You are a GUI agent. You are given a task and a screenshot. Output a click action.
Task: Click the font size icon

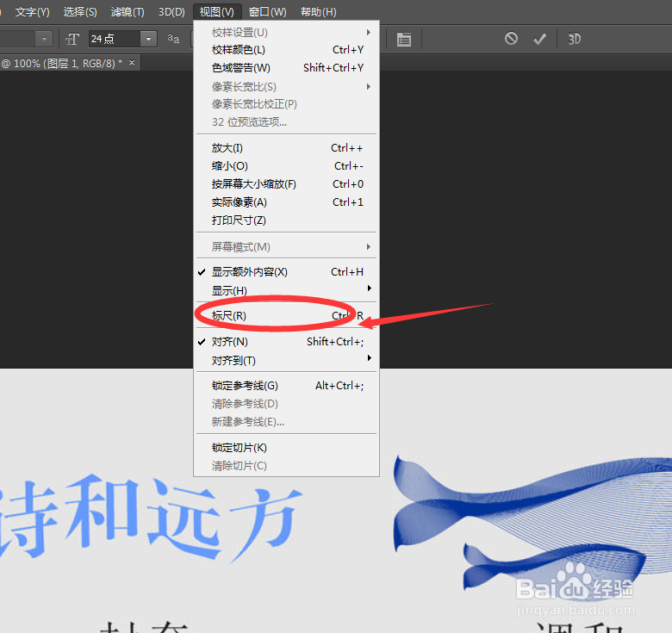[72, 40]
